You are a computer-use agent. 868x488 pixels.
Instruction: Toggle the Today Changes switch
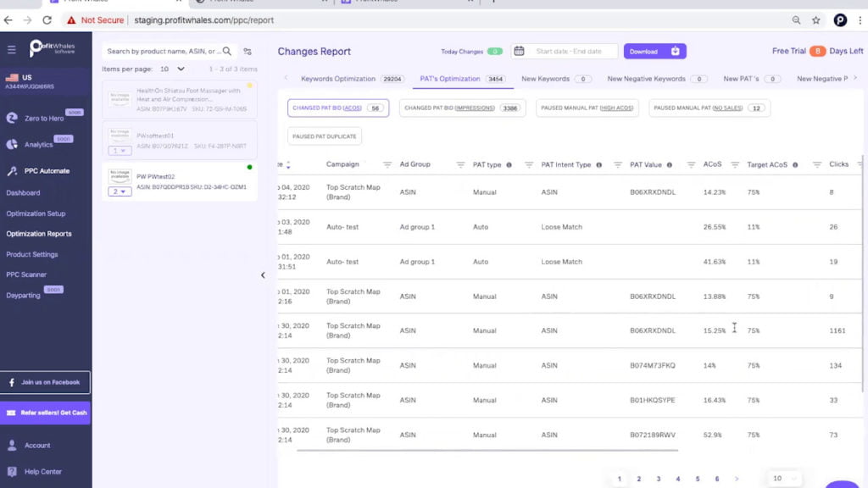coord(495,52)
